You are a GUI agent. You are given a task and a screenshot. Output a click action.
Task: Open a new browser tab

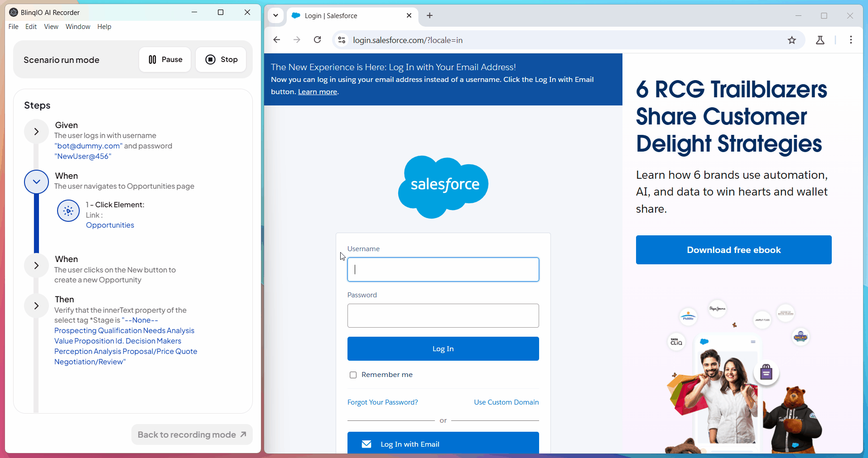pos(429,15)
